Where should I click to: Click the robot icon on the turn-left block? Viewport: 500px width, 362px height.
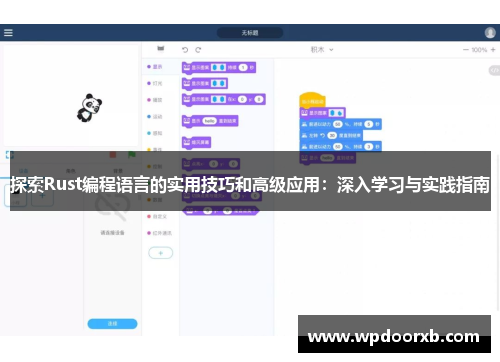pyautogui.click(x=304, y=136)
